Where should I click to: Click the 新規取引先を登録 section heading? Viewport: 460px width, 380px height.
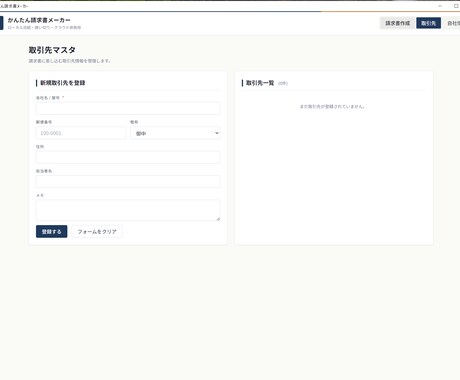click(63, 83)
